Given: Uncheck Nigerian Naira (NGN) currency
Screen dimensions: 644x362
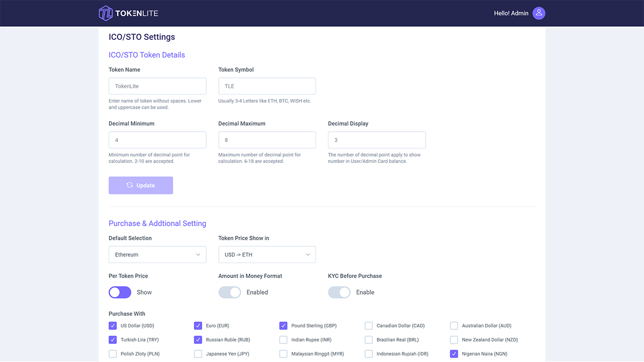Looking at the screenshot, I should click(453, 353).
